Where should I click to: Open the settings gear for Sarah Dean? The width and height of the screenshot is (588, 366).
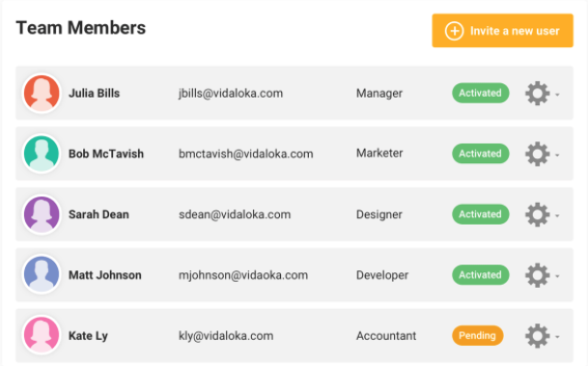(x=538, y=214)
